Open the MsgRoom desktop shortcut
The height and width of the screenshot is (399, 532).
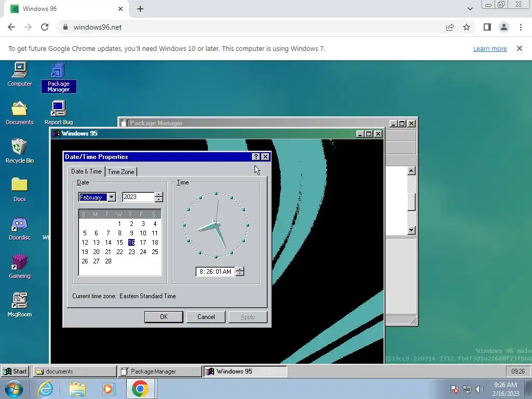coord(19,305)
